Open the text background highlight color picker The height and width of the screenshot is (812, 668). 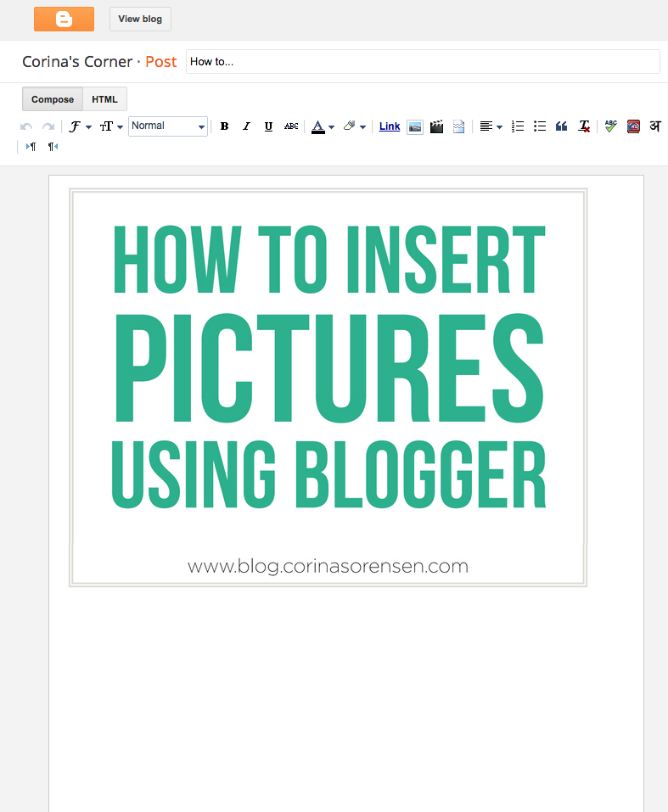tap(355, 126)
